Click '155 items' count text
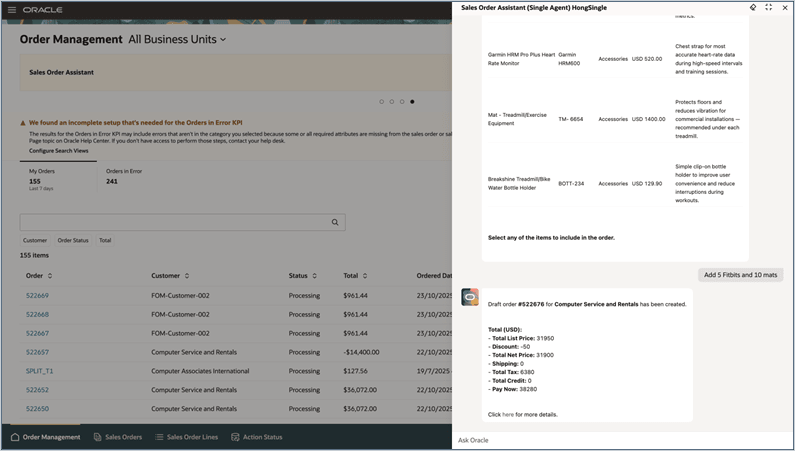Screen dimensions: 795x451 point(34,255)
